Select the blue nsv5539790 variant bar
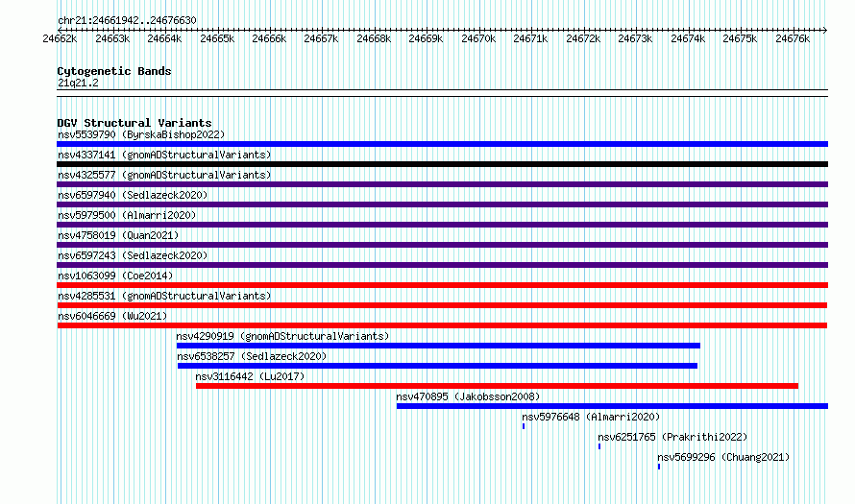This screenshot has width=855, height=504. coord(442,144)
